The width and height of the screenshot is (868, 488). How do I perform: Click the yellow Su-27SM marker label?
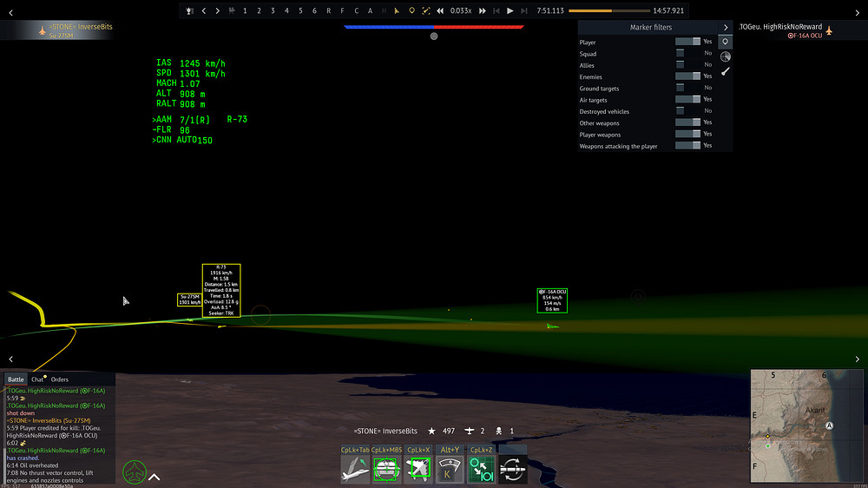point(189,300)
